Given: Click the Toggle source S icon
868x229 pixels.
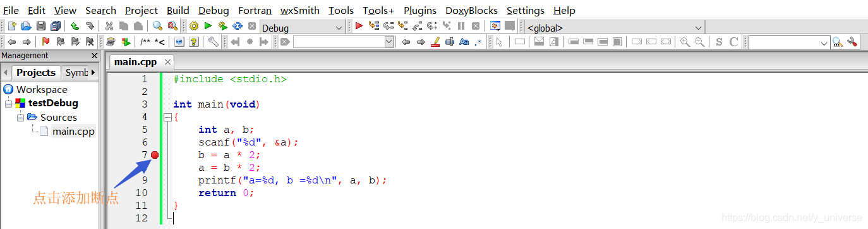Looking at the screenshot, I should coord(719,42).
